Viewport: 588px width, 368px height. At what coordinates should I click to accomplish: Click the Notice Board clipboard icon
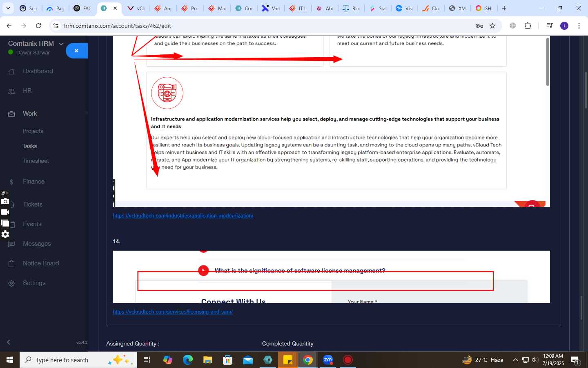[x=11, y=264]
